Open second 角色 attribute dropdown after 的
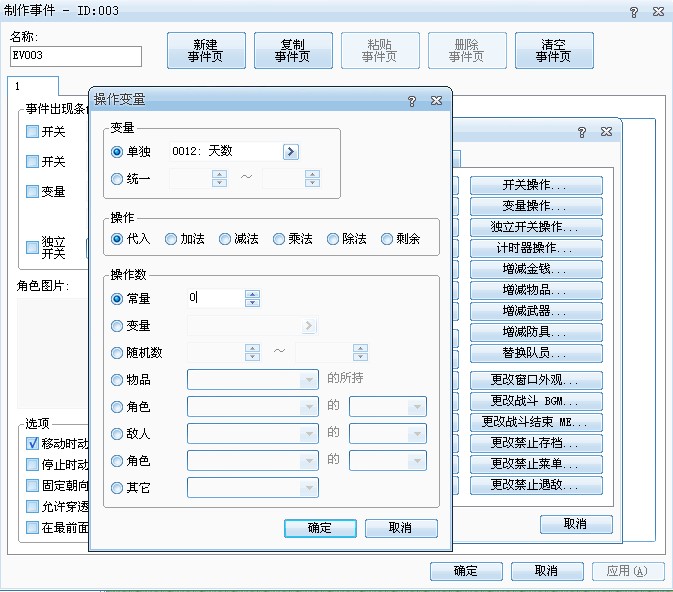 [x=388, y=461]
